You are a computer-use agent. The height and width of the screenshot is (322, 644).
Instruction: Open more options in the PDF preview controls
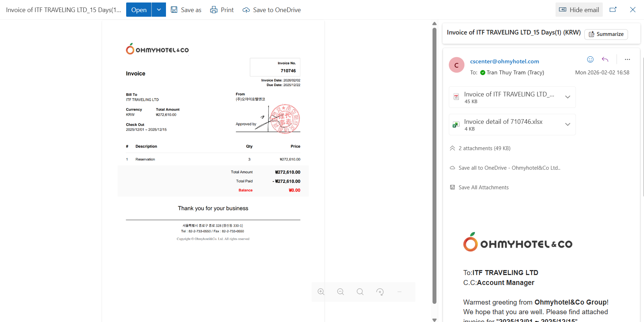point(399,292)
